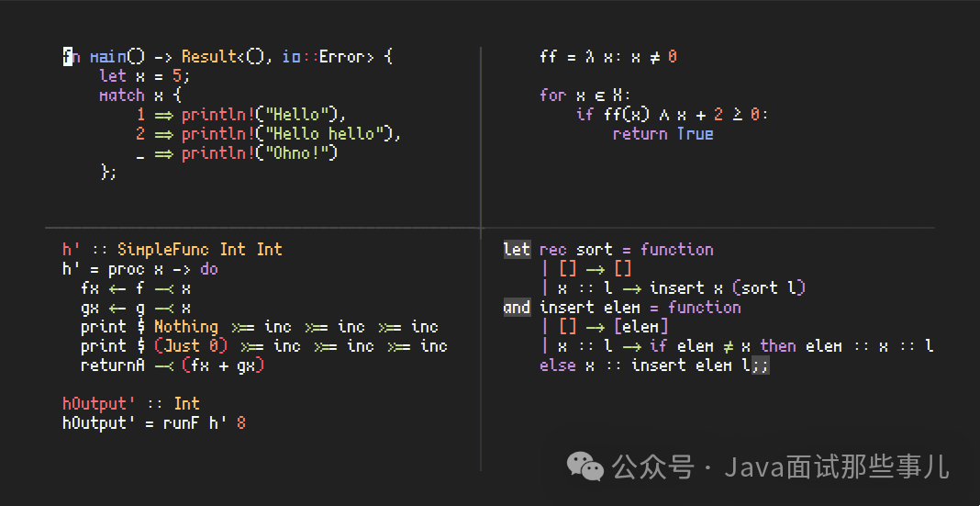Click the 'if ff(x) ∧ x + 2 ≥ 0:' line
The width and height of the screenshot is (980, 506).
tap(673, 115)
